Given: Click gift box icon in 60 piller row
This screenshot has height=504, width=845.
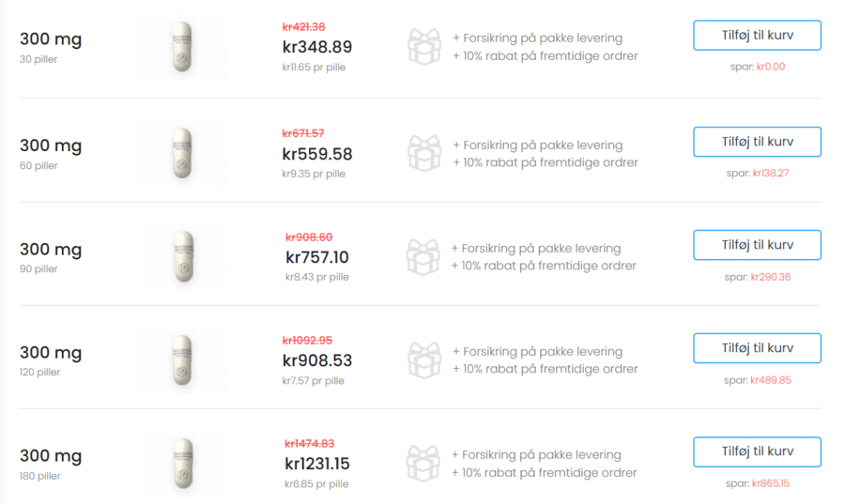Looking at the screenshot, I should coord(424,154).
